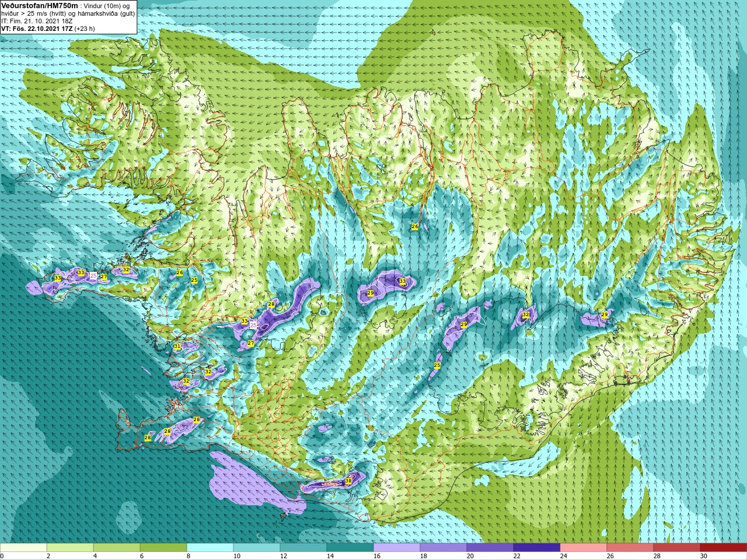The width and height of the screenshot is (747, 560).
Task: Click the 'IT: Fim. 21. 10. 2021 18Z' line
Action: 37,20
